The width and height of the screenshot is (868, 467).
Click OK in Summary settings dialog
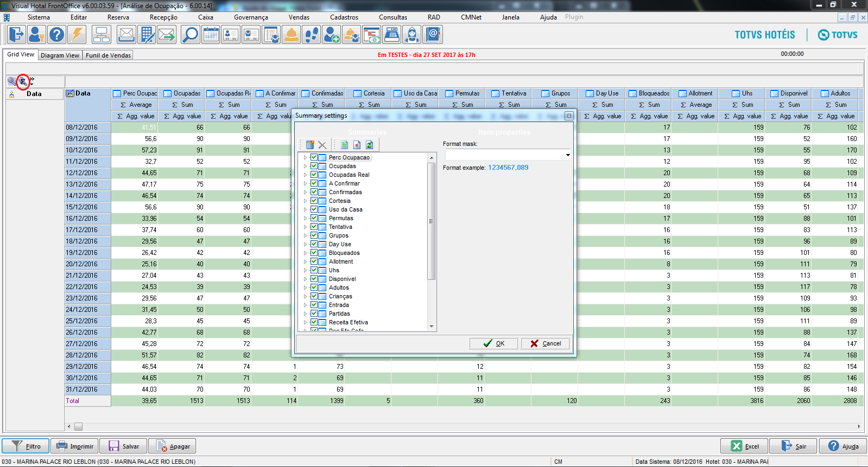(x=494, y=343)
